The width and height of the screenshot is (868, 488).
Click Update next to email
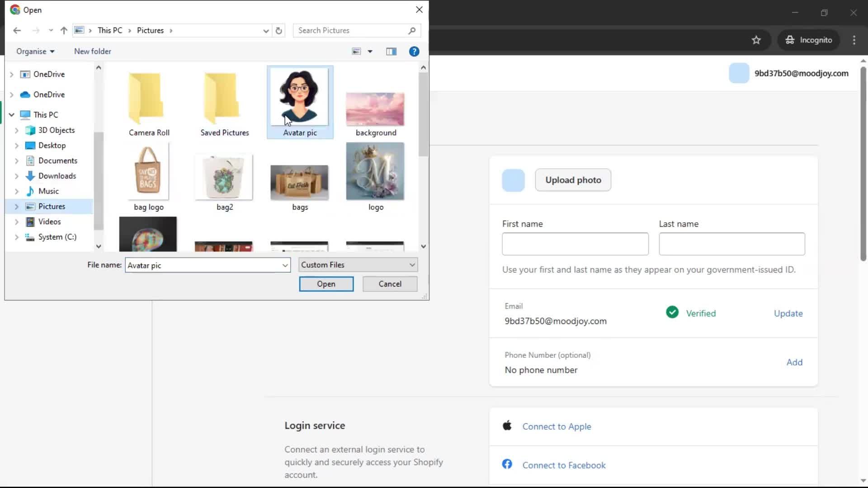(788, 313)
